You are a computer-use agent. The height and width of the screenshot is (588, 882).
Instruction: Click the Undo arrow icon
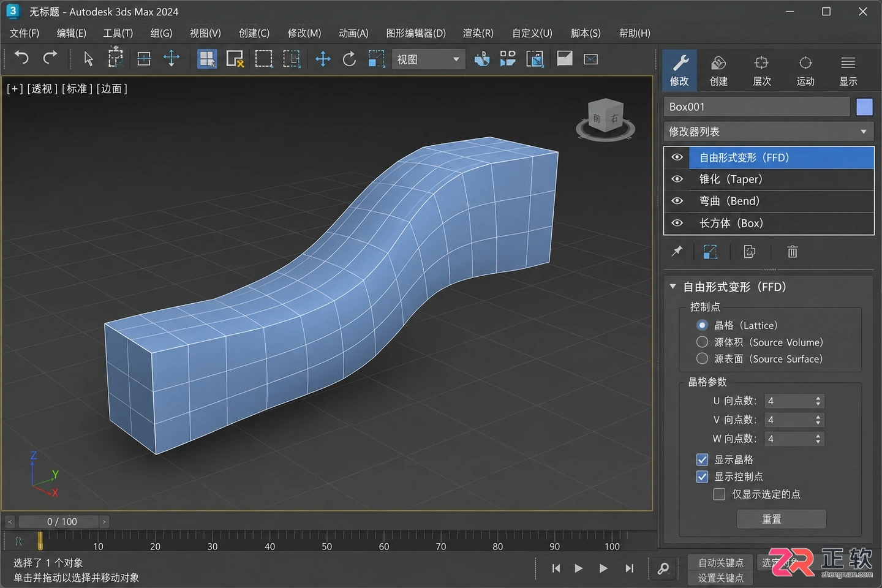click(x=22, y=58)
